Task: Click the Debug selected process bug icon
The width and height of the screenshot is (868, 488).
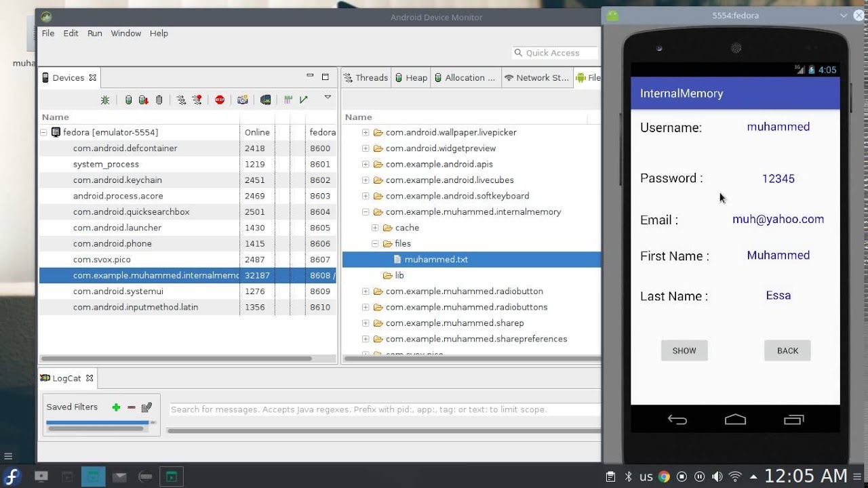Action: point(105,100)
